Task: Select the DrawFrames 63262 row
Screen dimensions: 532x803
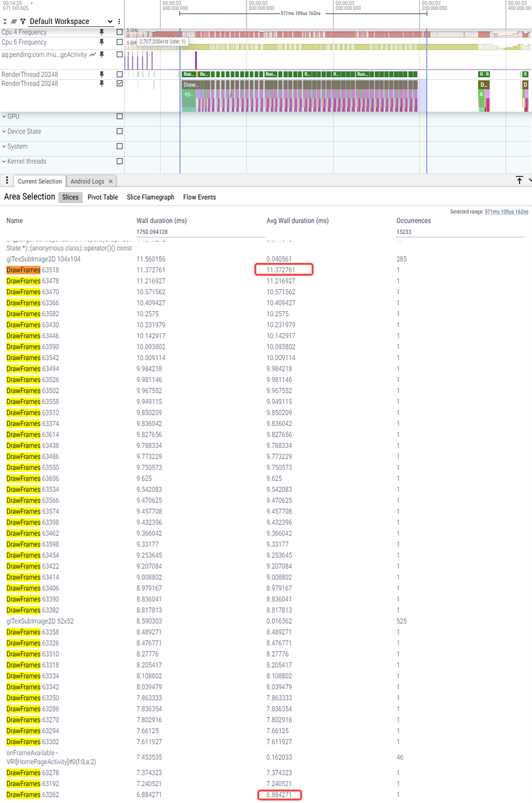Action: [266, 795]
